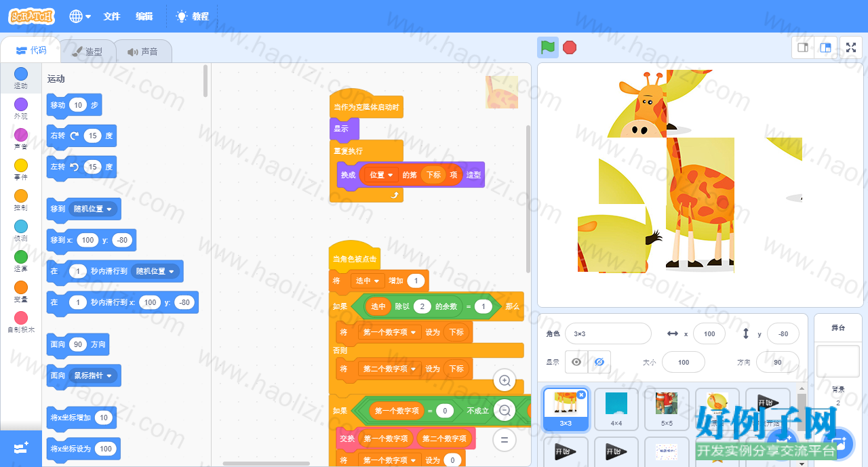The height and width of the screenshot is (467, 868).
Task: Switch to the 代码 tab
Action: tap(31, 51)
